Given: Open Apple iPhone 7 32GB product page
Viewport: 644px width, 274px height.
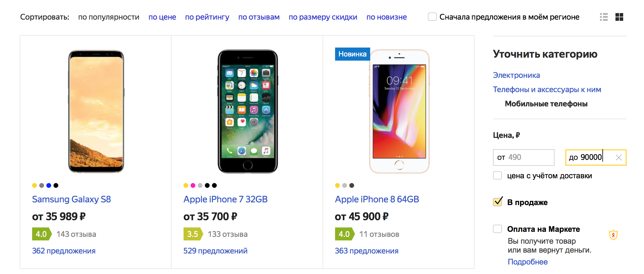Looking at the screenshot, I should [x=225, y=199].
